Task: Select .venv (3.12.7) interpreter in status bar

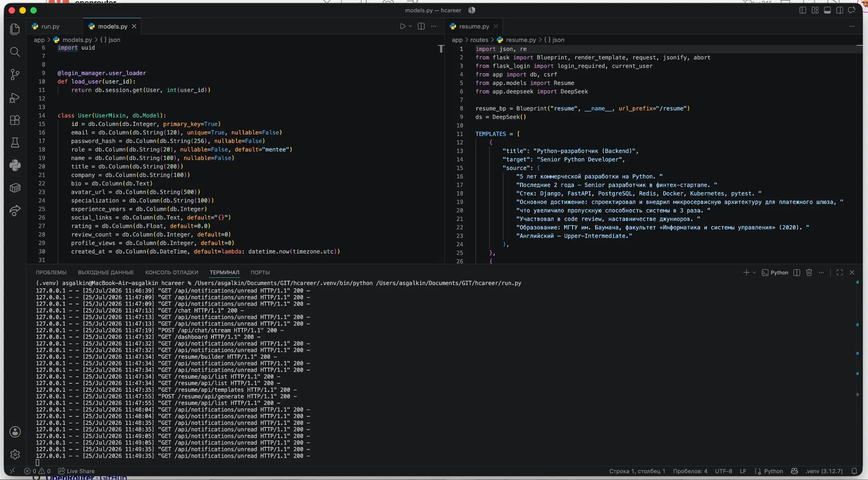Action: pos(824,471)
